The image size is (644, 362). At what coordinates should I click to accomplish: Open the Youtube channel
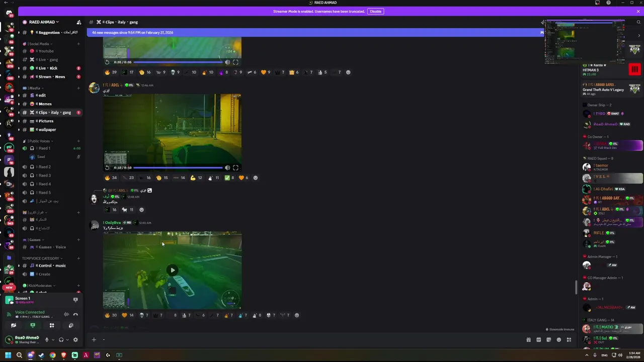pyautogui.click(x=52, y=51)
